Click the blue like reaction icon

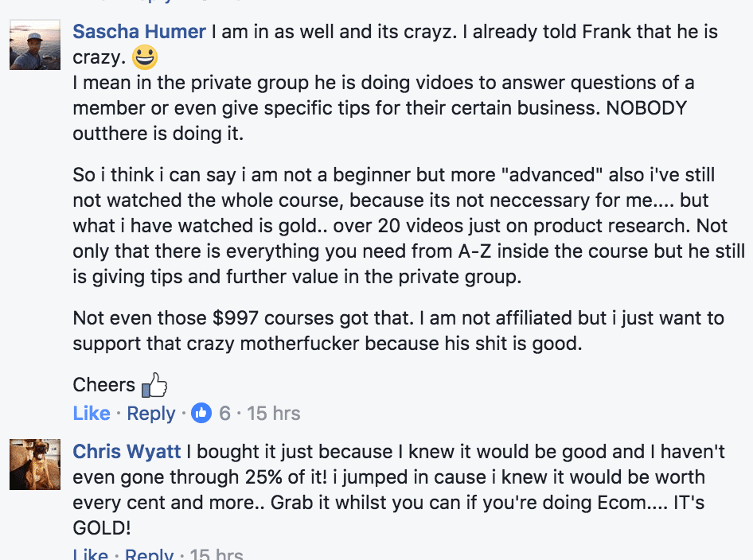[201, 414]
